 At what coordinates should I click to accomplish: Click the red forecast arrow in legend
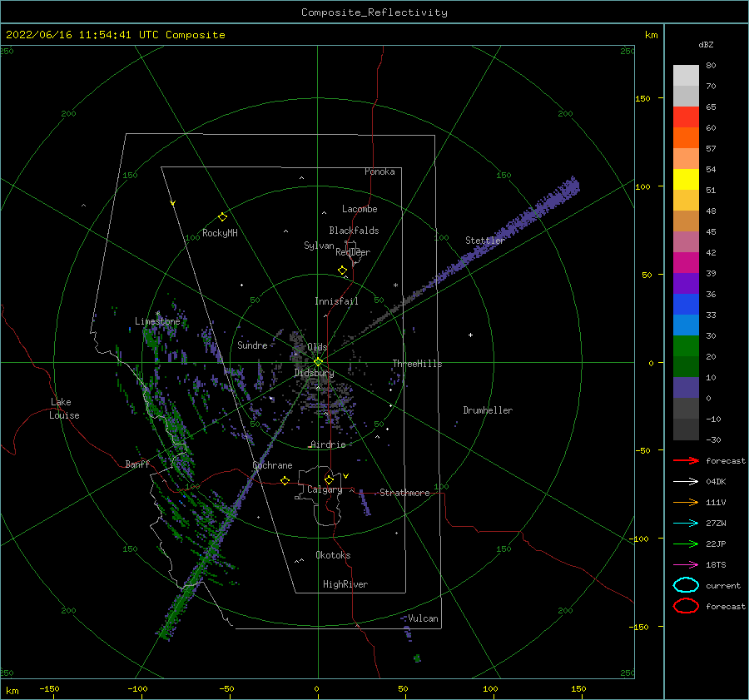coord(686,460)
